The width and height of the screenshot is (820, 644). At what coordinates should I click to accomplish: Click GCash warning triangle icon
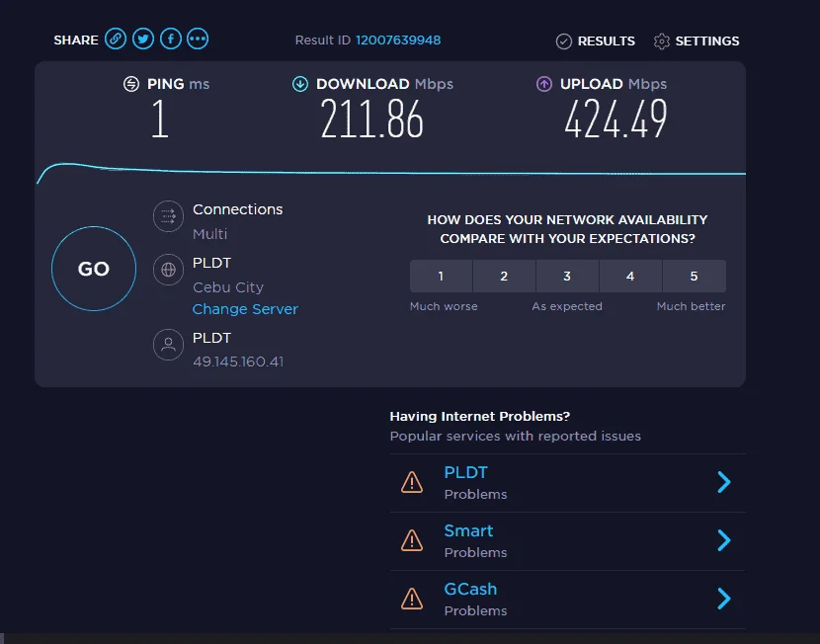pos(412,599)
